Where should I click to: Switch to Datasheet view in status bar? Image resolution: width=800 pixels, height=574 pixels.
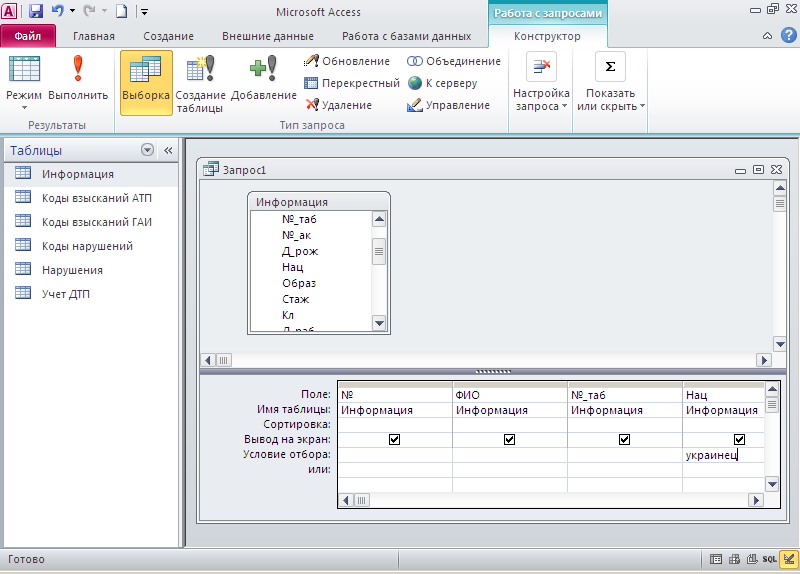pyautogui.click(x=716, y=559)
